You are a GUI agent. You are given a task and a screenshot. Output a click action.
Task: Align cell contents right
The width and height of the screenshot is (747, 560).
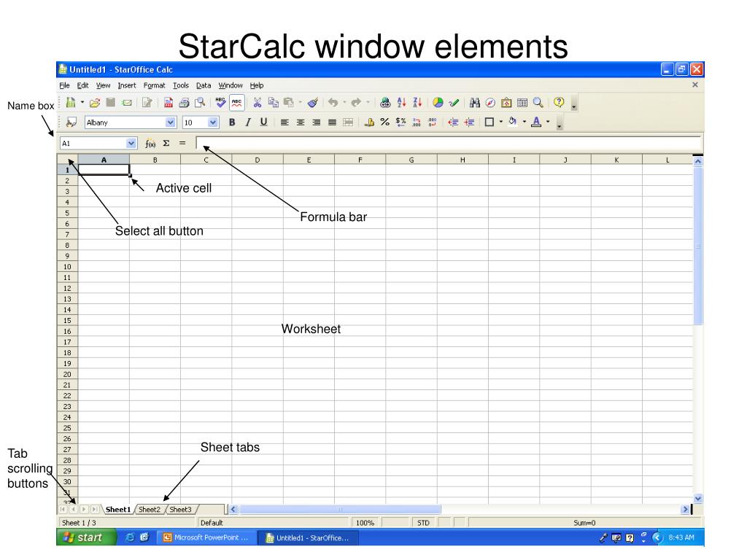[x=317, y=122]
